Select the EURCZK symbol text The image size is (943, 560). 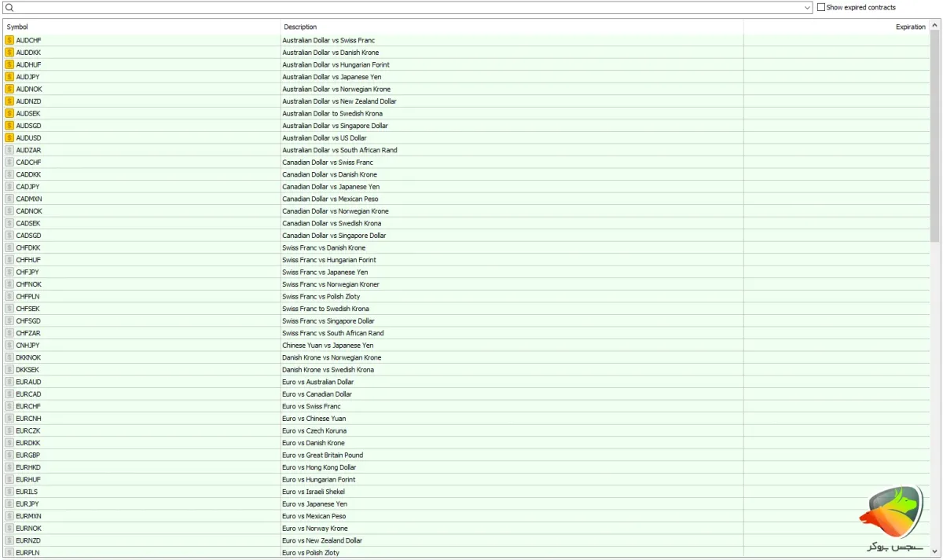click(x=28, y=430)
